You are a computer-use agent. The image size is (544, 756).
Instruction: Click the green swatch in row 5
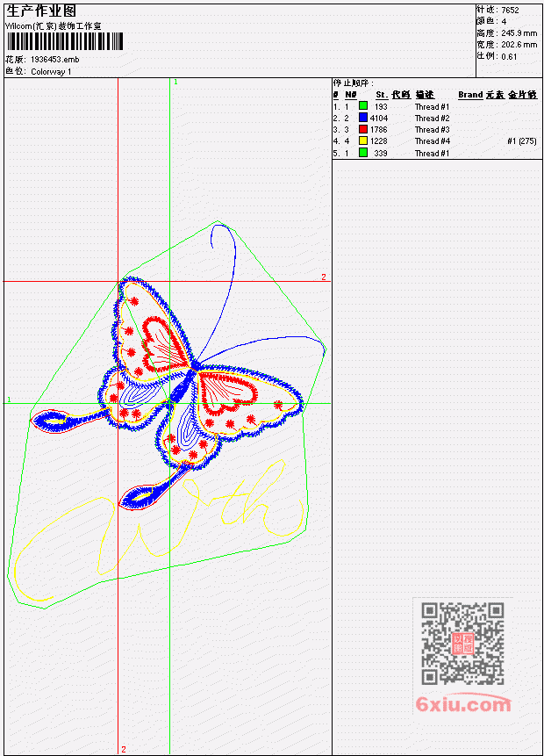(363, 153)
